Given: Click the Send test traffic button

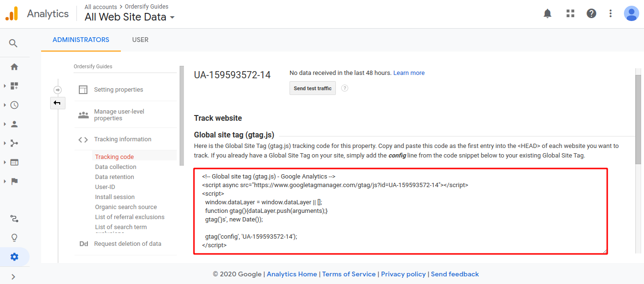Looking at the screenshot, I should (x=313, y=88).
